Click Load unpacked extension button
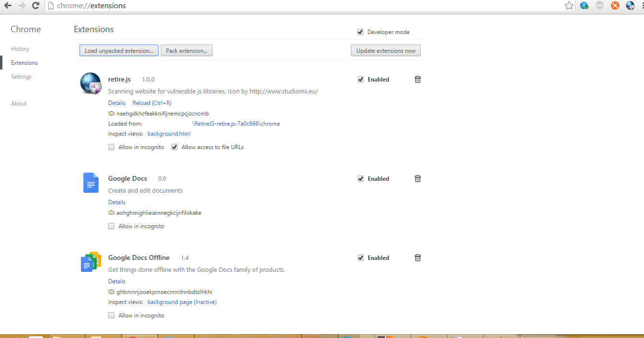This screenshot has width=644, height=338. tap(119, 50)
